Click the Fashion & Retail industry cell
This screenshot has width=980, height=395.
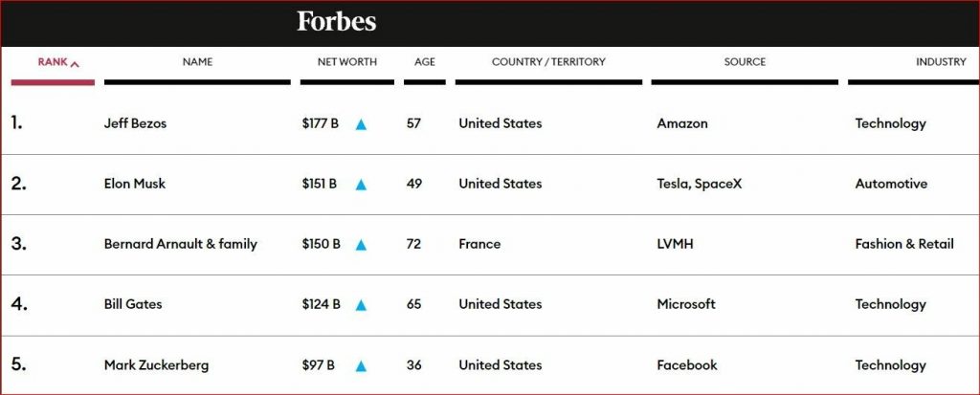[903, 244]
